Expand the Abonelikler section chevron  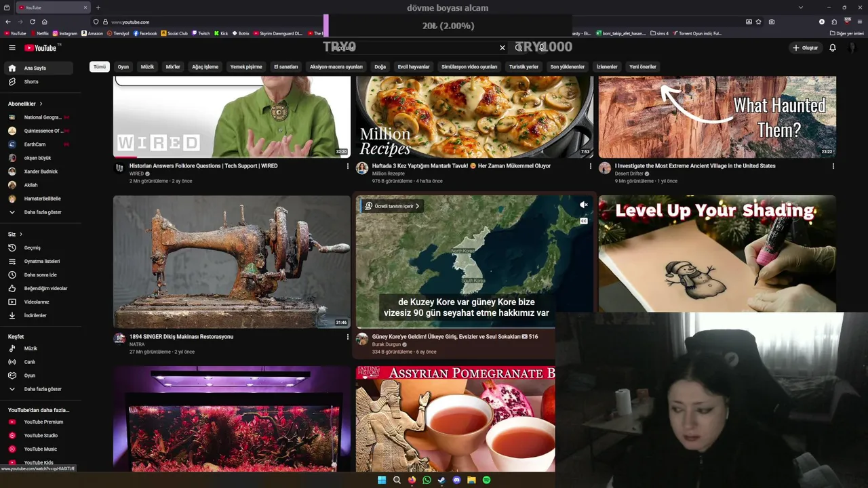tap(41, 104)
